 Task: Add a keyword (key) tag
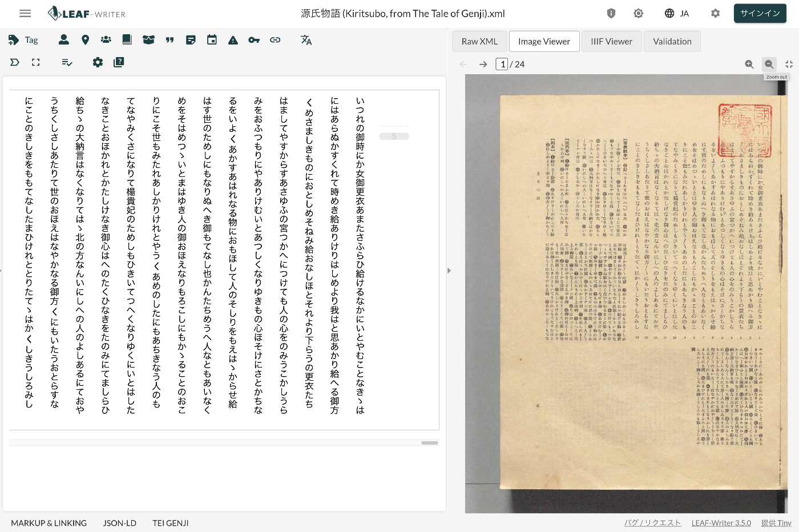(254, 39)
